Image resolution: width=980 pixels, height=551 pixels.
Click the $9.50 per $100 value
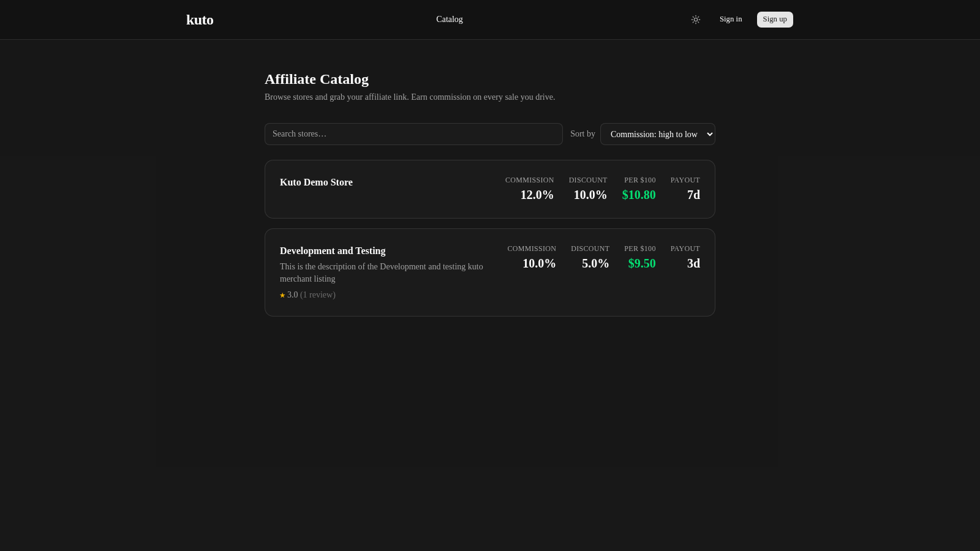click(x=642, y=263)
